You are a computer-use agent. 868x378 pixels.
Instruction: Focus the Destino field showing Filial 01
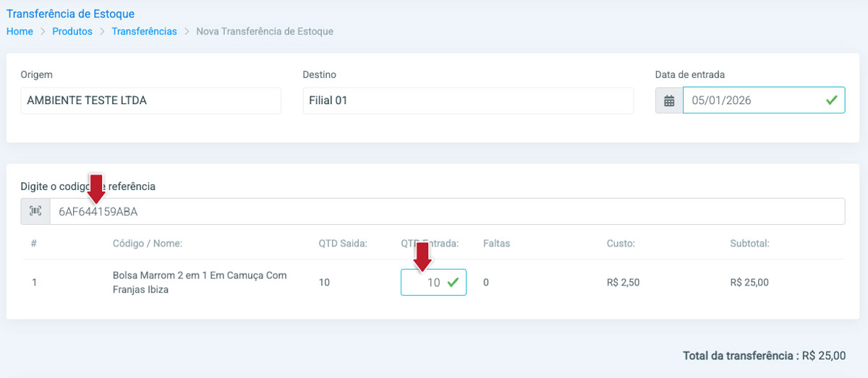[x=467, y=100]
